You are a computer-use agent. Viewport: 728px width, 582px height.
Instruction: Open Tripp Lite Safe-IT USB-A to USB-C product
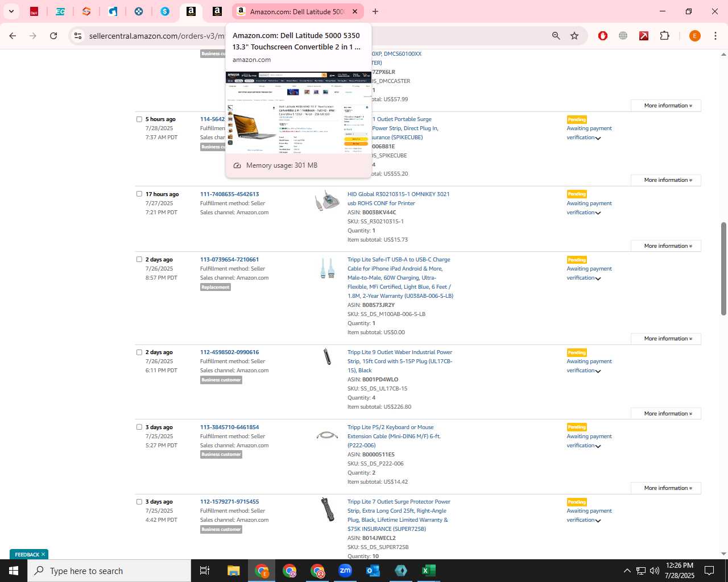(400, 278)
